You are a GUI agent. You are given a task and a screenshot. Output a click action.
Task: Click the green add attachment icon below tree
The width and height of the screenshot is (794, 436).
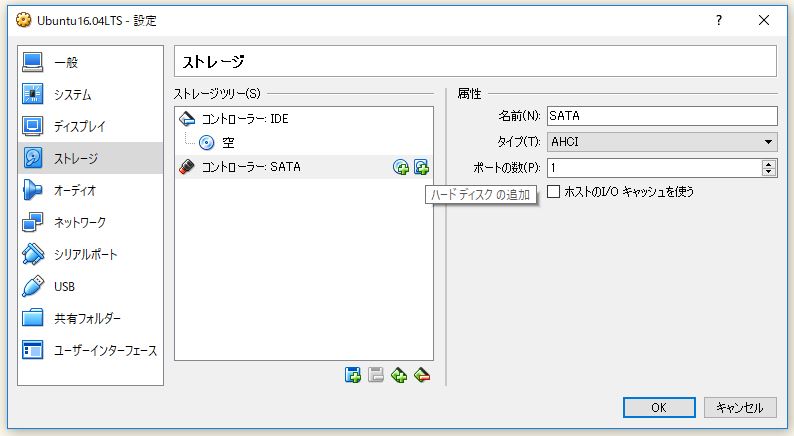[x=399, y=375]
